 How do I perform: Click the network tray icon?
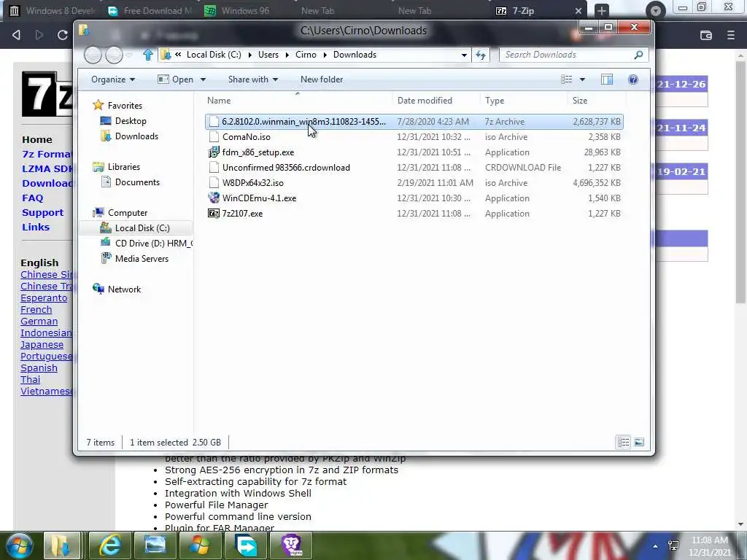point(673,545)
